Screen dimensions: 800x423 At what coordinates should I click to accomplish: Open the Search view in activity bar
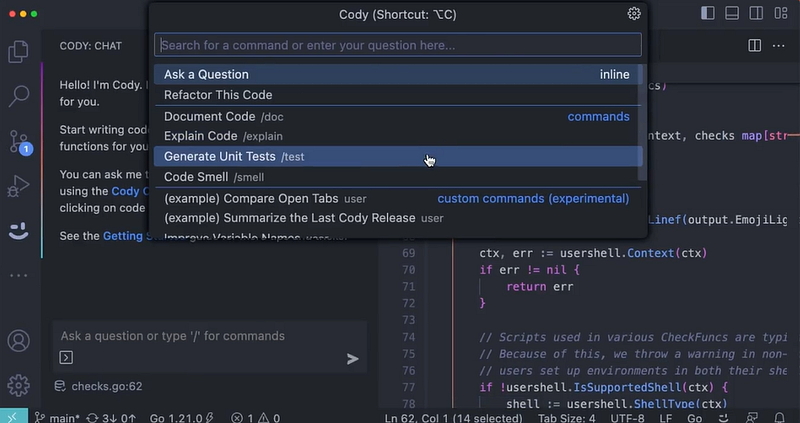click(18, 96)
